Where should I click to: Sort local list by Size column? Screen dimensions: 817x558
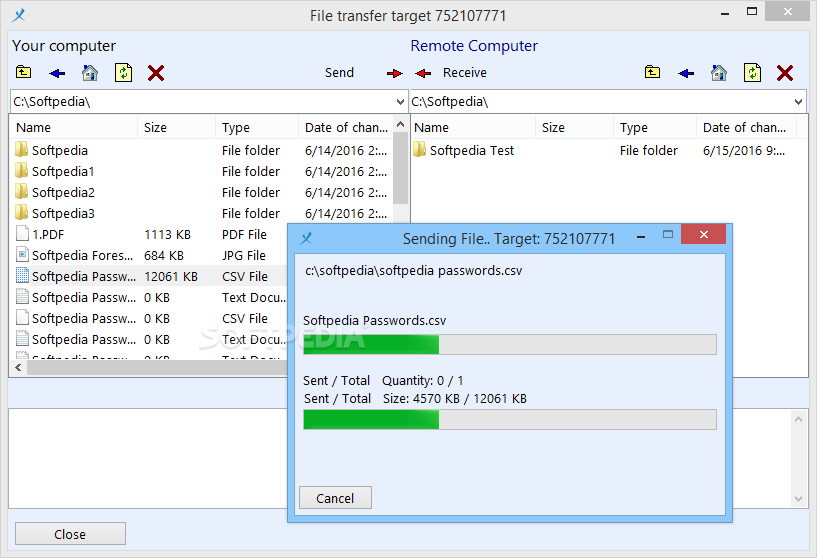tap(176, 128)
